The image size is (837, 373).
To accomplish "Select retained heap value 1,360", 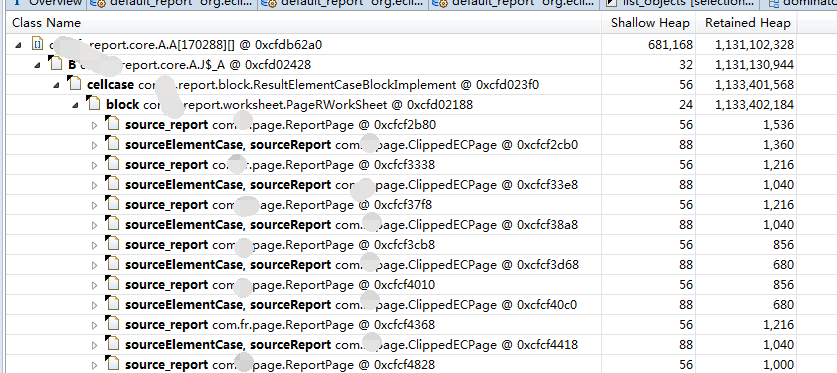I will (779, 145).
